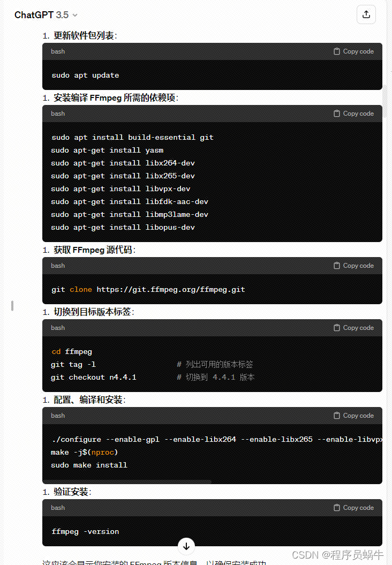The width and height of the screenshot is (392, 565).
Task: Click the scroll-to-bottom arrow button
Action: click(x=186, y=546)
